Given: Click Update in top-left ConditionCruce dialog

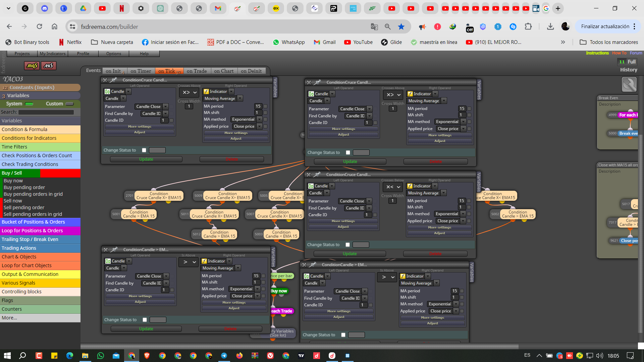Looking at the screenshot, I should [x=146, y=159].
